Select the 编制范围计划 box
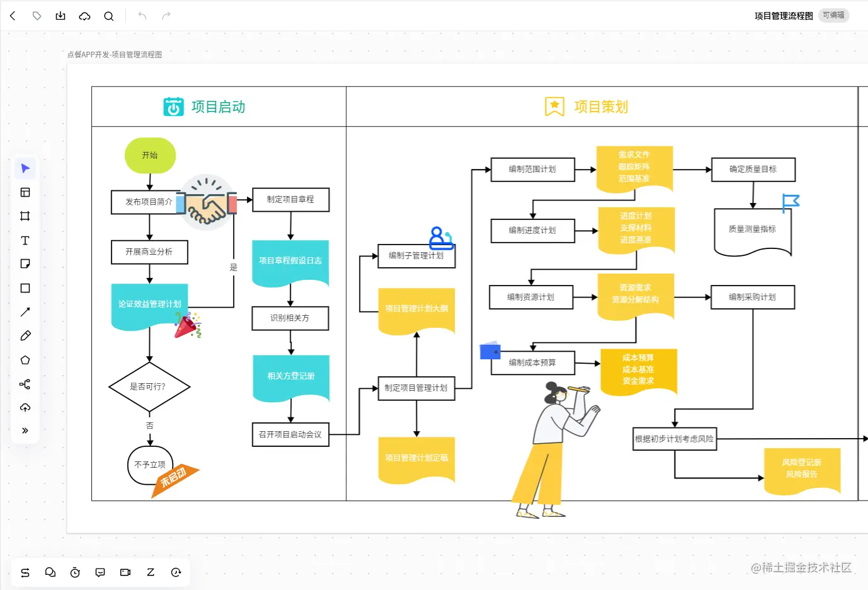This screenshot has height=590, width=868. pyautogui.click(x=533, y=170)
